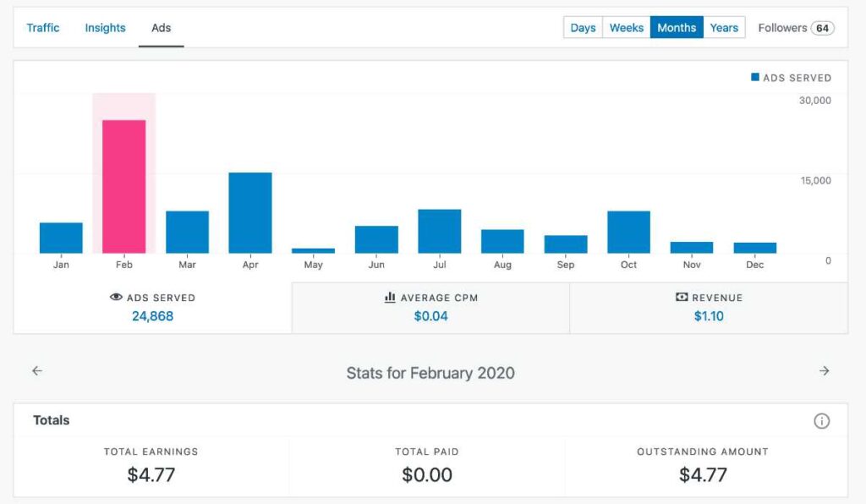Open the Traffic tab
866x504 pixels.
[x=43, y=28]
